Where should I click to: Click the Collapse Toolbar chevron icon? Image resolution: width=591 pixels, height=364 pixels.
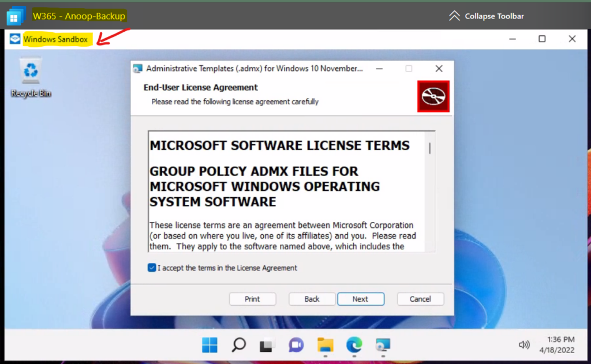[x=455, y=16]
